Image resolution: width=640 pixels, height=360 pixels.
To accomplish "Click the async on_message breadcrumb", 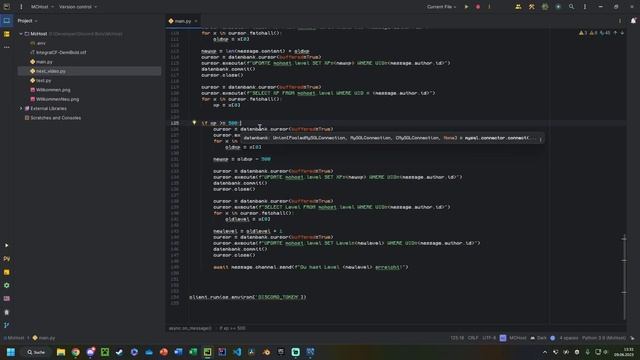I will tap(190, 328).
